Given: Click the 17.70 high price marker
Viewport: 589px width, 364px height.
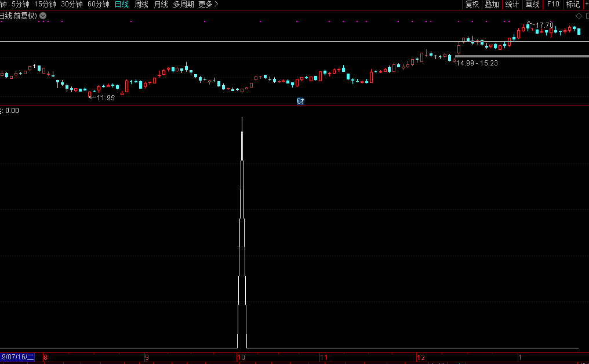Looking at the screenshot, I should point(544,26).
